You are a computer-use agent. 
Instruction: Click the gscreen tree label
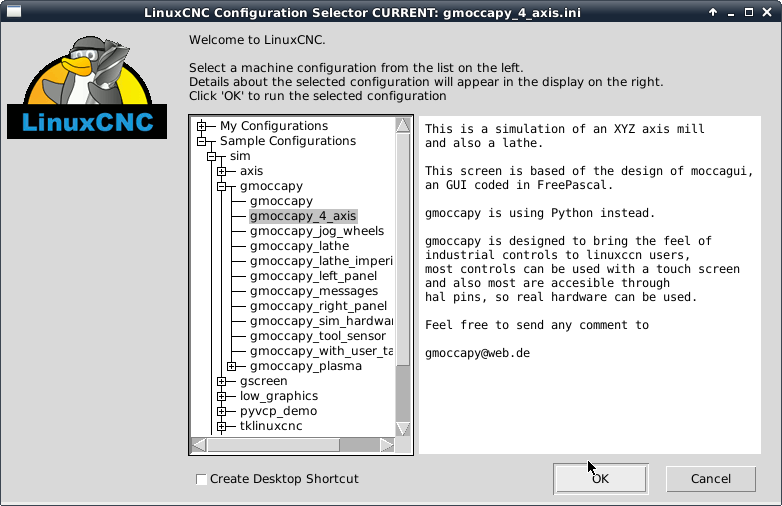click(x=263, y=381)
